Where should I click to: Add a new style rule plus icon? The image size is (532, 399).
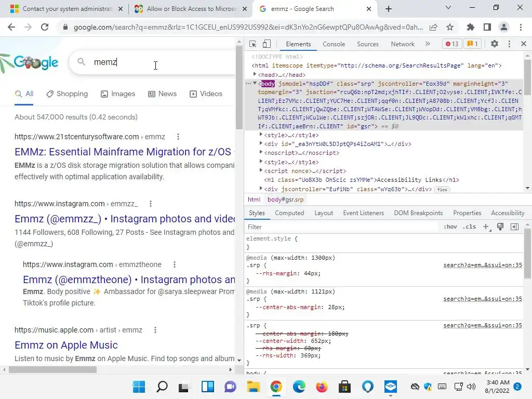coord(486,227)
